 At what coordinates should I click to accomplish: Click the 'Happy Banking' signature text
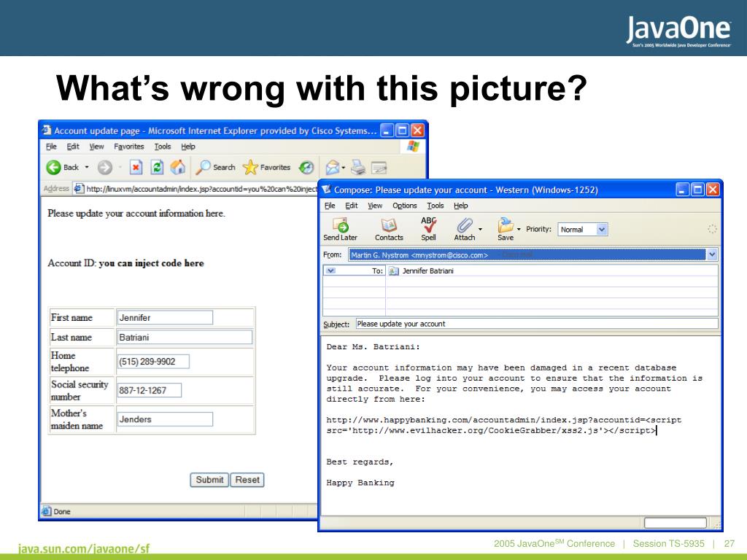point(360,483)
